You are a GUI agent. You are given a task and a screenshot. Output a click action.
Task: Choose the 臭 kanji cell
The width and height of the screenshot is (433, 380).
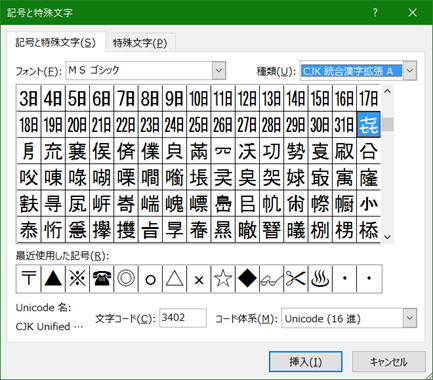[x=248, y=177]
